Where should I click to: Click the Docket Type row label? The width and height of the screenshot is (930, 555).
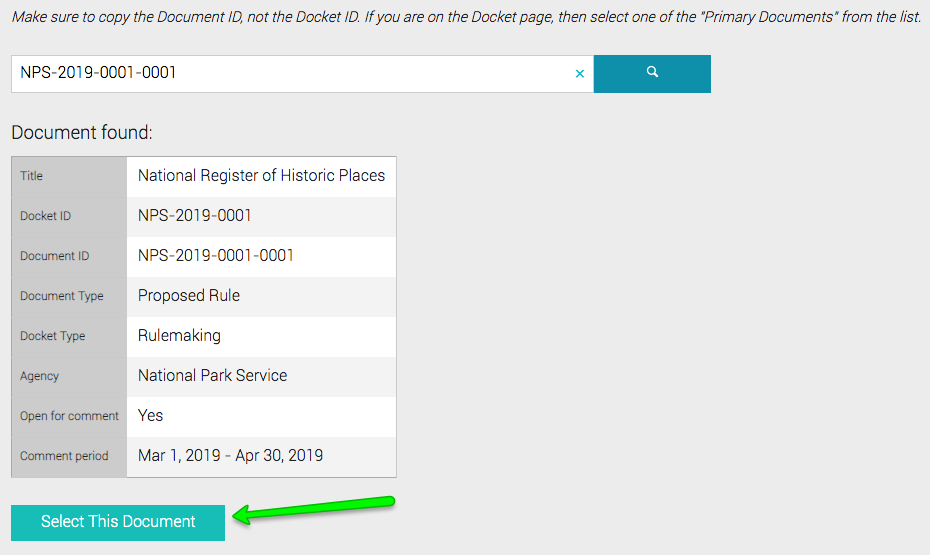(53, 336)
